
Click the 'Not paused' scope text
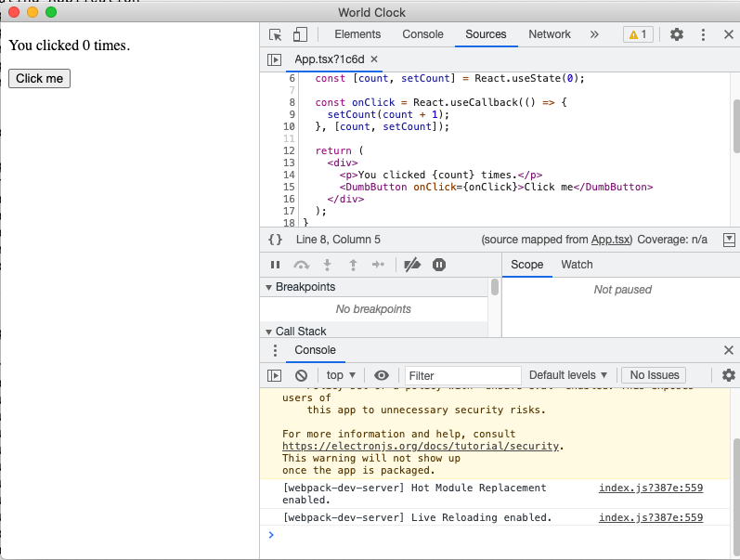pyautogui.click(x=622, y=290)
